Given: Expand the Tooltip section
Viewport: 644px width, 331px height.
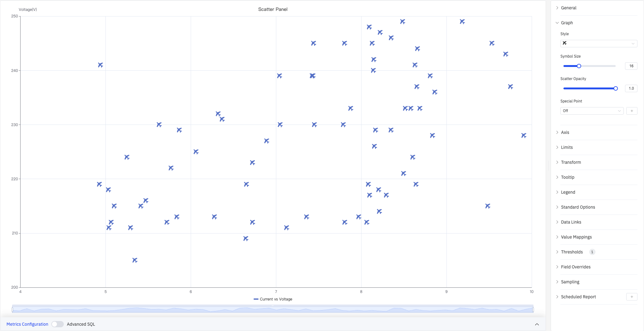Looking at the screenshot, I should pos(567,177).
